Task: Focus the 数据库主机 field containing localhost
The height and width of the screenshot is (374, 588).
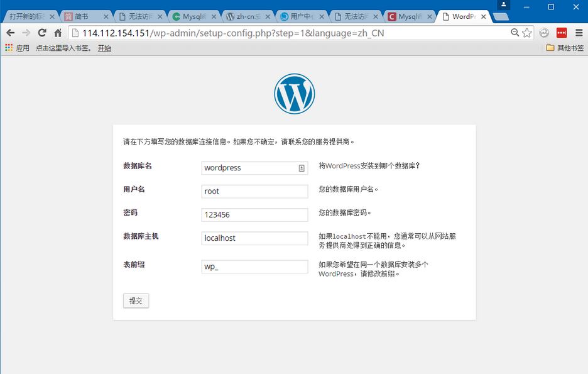Action: tap(254, 238)
